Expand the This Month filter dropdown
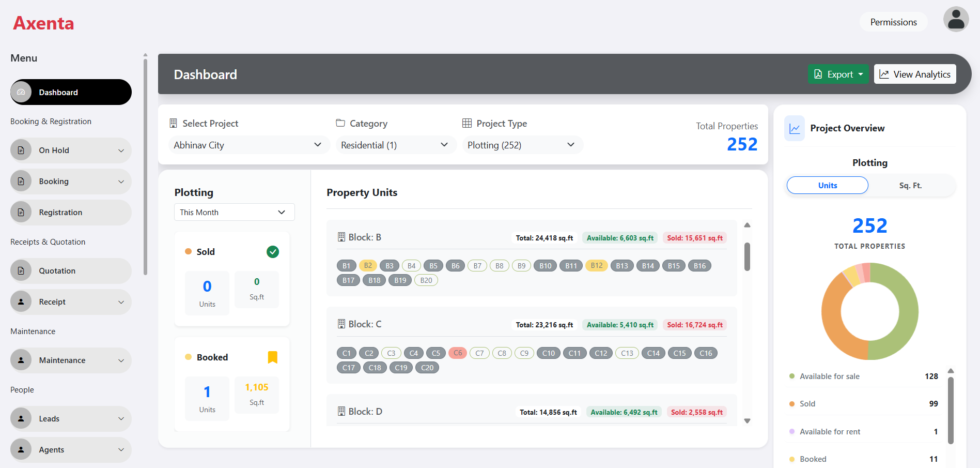 click(x=234, y=212)
